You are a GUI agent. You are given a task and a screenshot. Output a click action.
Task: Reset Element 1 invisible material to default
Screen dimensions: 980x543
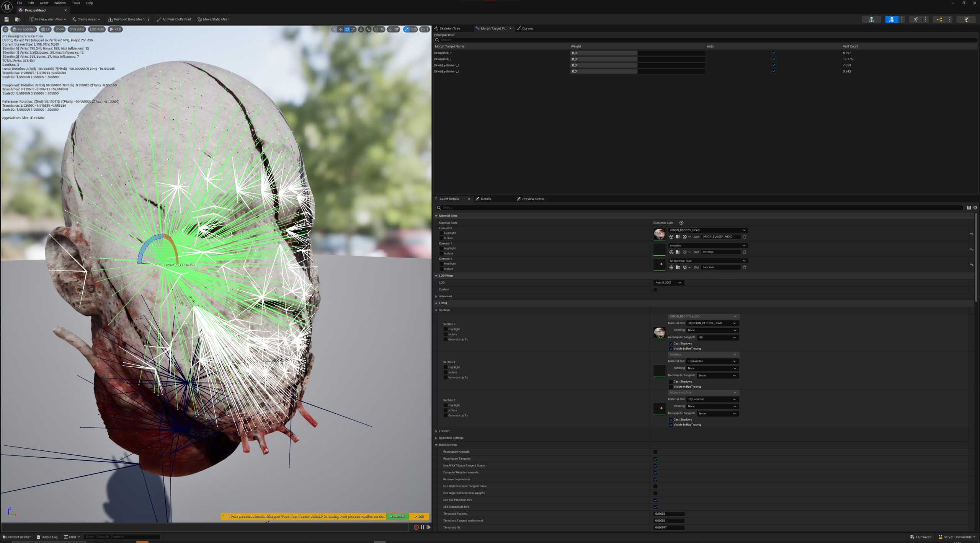(x=972, y=249)
